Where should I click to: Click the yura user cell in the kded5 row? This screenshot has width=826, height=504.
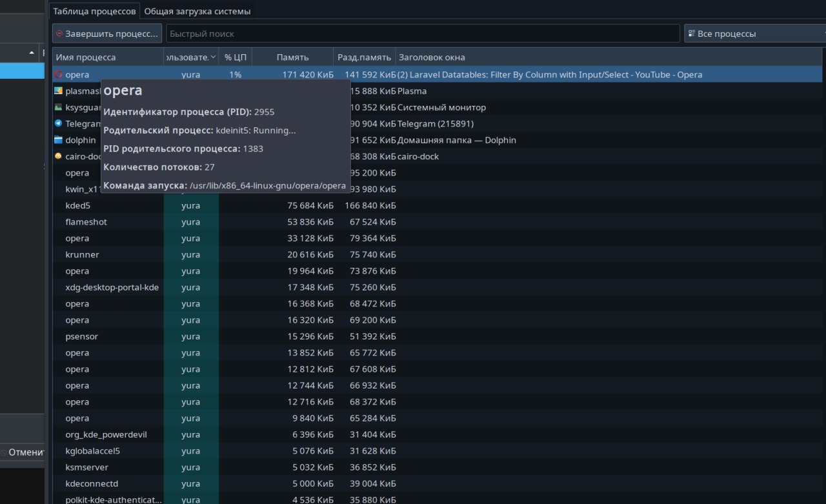coord(191,205)
